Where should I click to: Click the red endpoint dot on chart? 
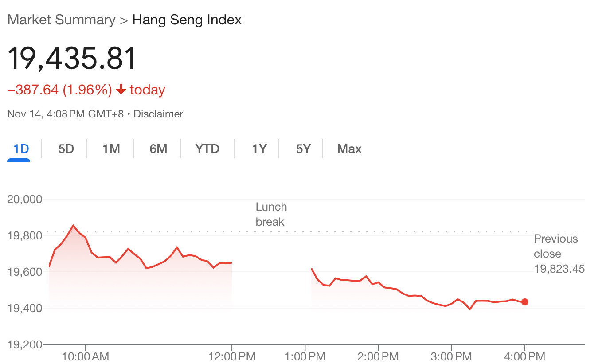[525, 302]
